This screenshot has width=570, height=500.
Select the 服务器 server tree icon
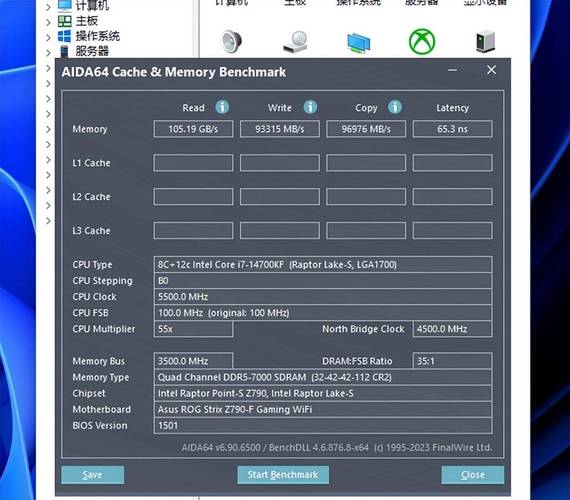click(65, 52)
